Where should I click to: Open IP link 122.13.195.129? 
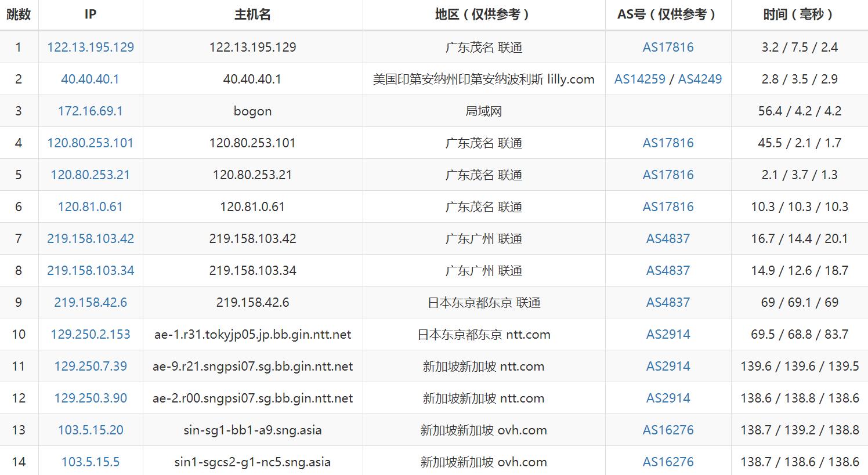pyautogui.click(x=91, y=47)
